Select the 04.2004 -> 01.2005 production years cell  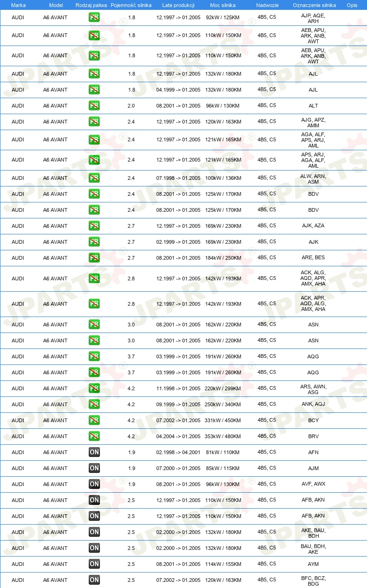(x=178, y=436)
